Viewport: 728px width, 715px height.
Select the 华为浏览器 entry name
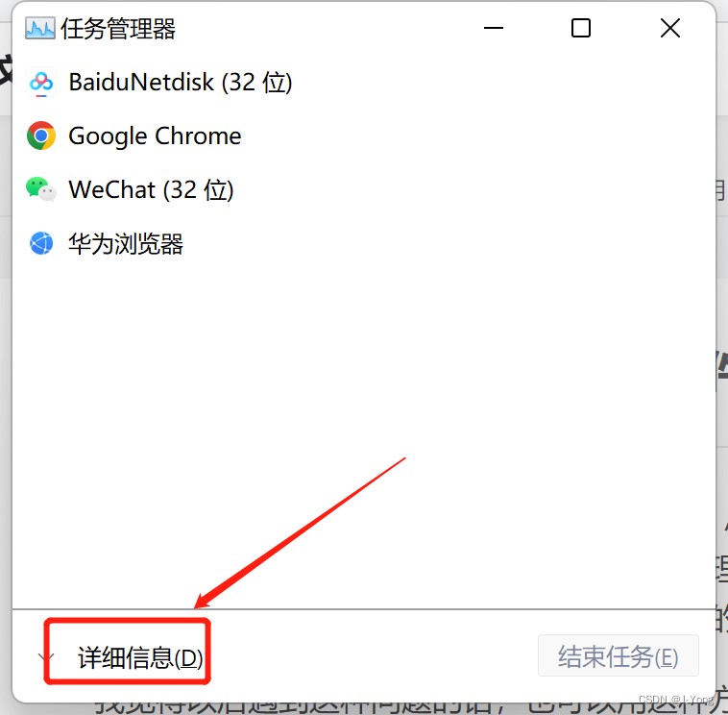point(126,244)
